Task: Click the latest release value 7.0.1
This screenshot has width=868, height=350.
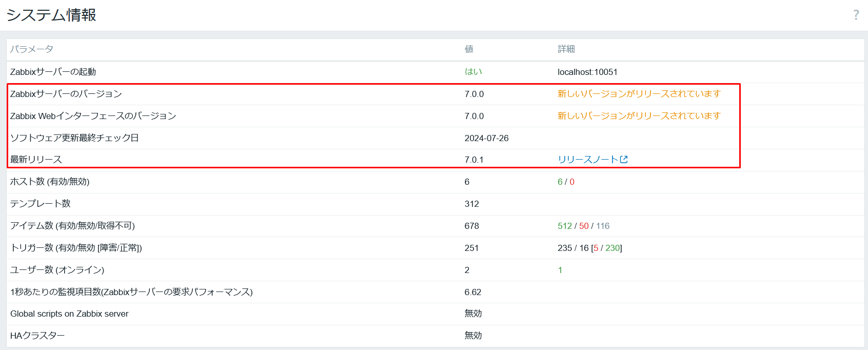Action: 474,160
